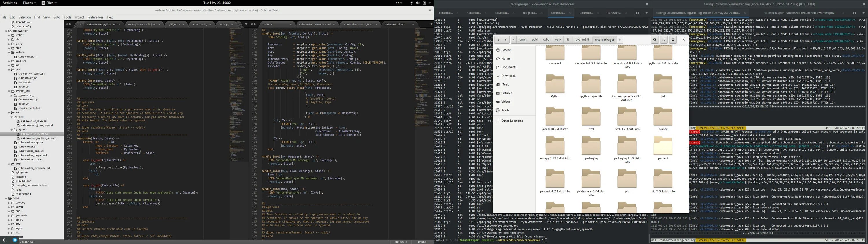Go to venv in the path bar
This screenshot has height=244, width=868.
558,40
